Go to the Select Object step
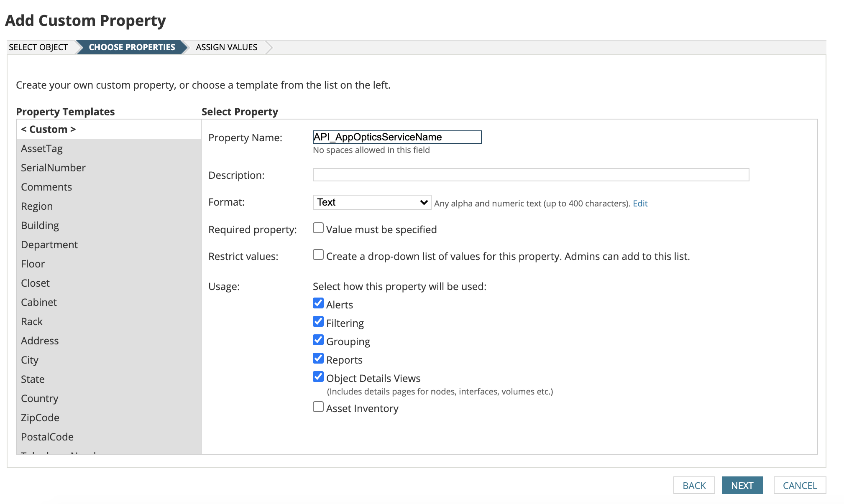Viewport: 844px width, 504px height. [38, 47]
